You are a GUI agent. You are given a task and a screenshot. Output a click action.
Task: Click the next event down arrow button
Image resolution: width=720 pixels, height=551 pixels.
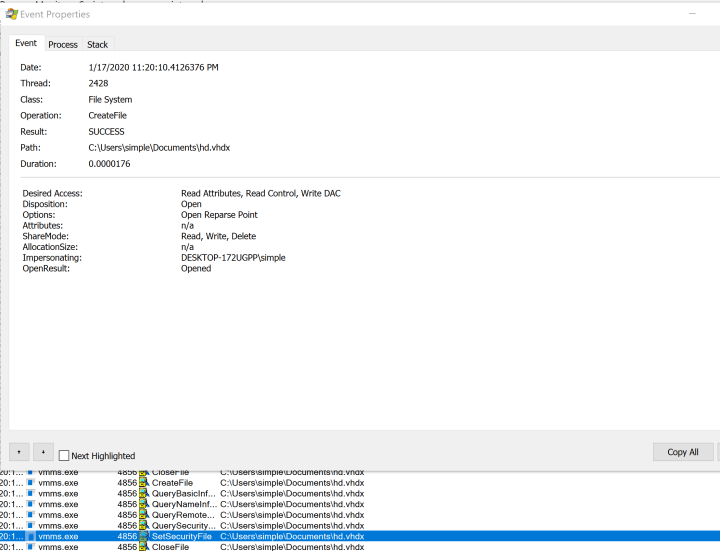[x=42, y=453]
